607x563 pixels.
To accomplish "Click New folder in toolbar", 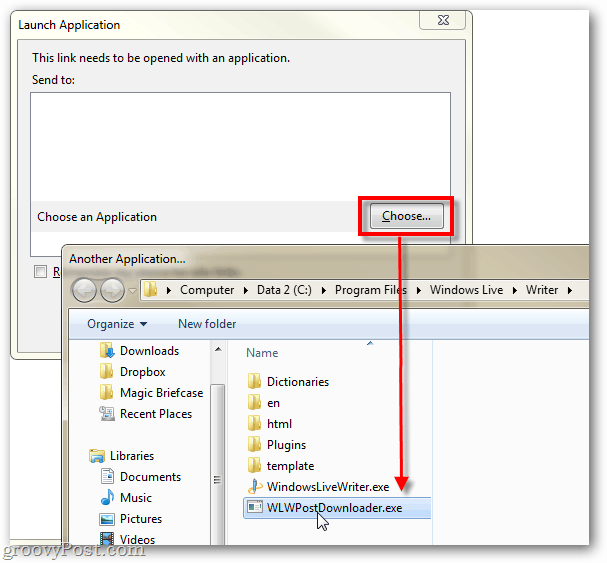I will [207, 324].
